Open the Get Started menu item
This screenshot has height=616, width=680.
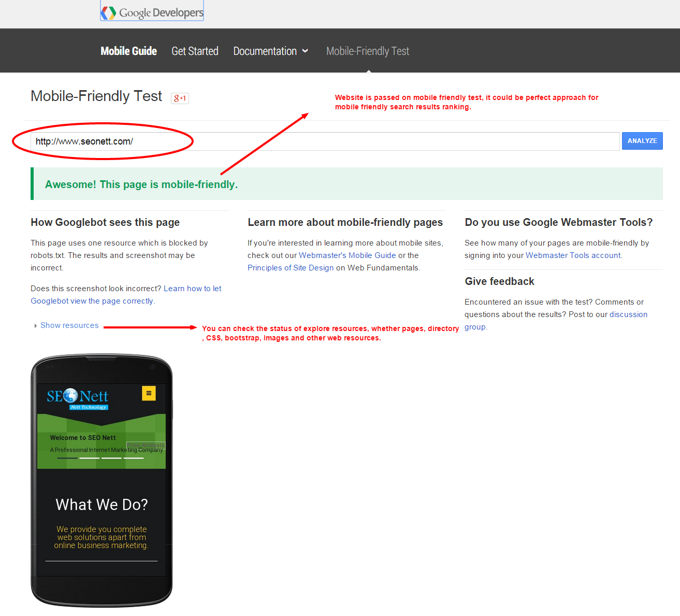click(x=195, y=51)
